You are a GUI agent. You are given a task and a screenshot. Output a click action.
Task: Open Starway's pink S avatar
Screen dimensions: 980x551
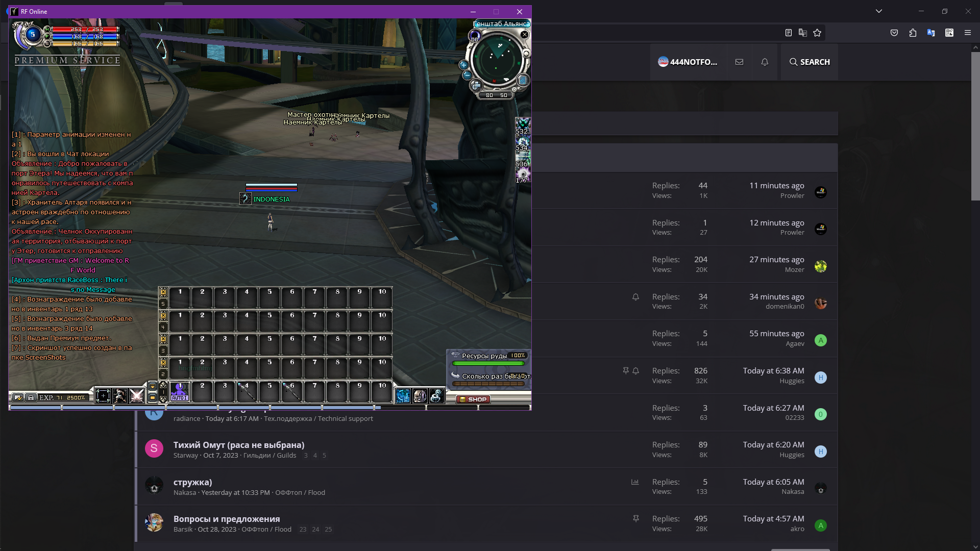154,448
